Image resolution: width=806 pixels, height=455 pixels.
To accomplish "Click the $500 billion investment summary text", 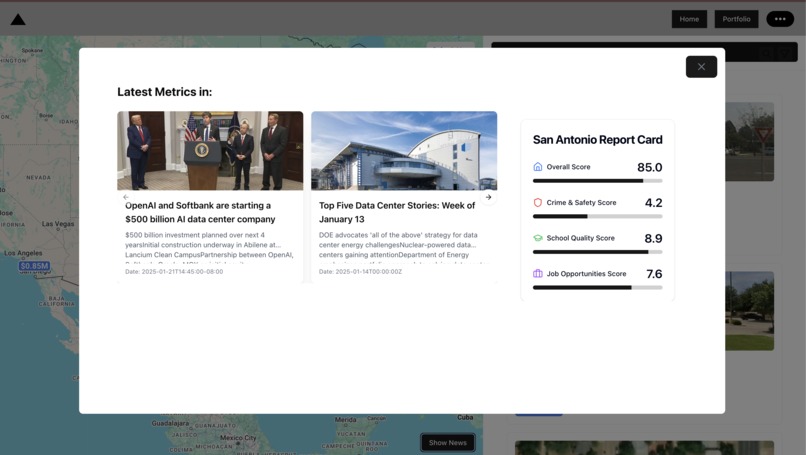I will [x=209, y=249].
